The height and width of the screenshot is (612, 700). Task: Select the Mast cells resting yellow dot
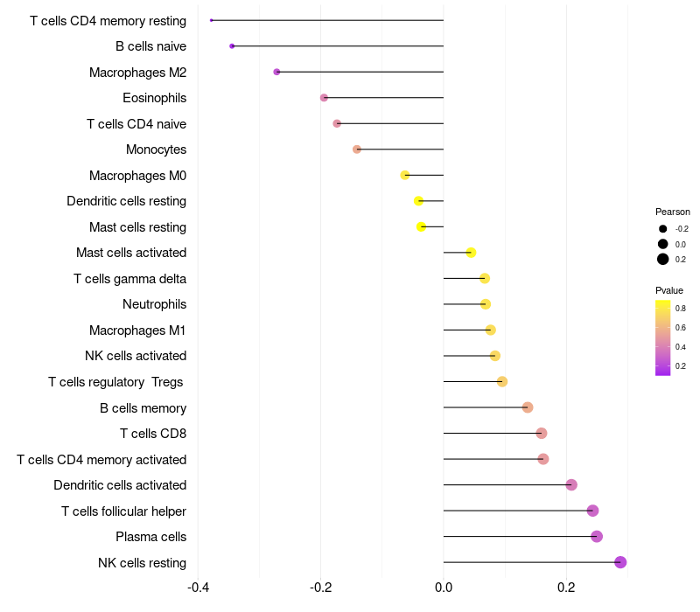[422, 226]
